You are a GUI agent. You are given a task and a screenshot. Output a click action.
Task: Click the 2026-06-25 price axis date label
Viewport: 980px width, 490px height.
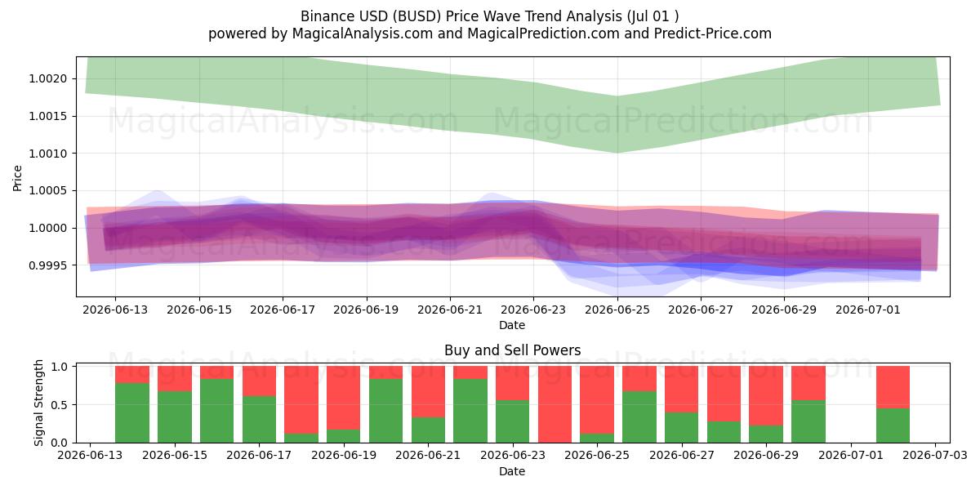pos(617,310)
